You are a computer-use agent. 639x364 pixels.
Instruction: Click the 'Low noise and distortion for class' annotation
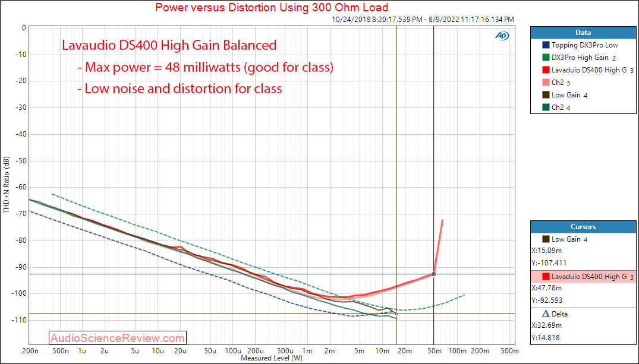click(180, 88)
